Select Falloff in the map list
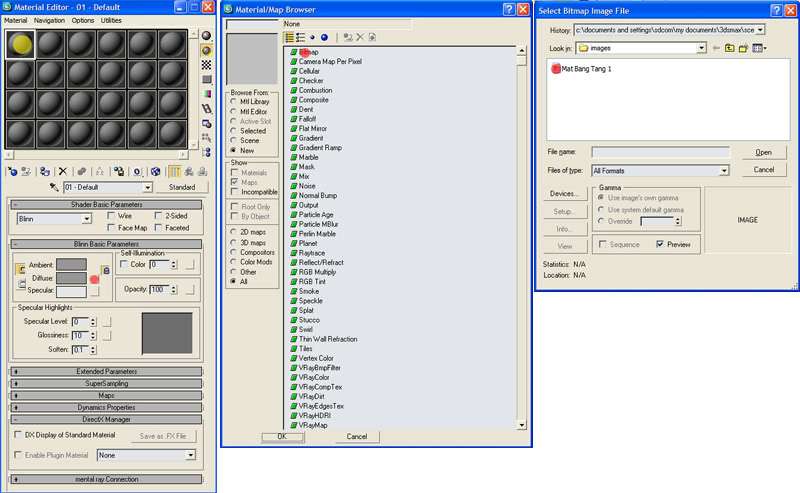The height and width of the screenshot is (493, 800). pos(307,119)
